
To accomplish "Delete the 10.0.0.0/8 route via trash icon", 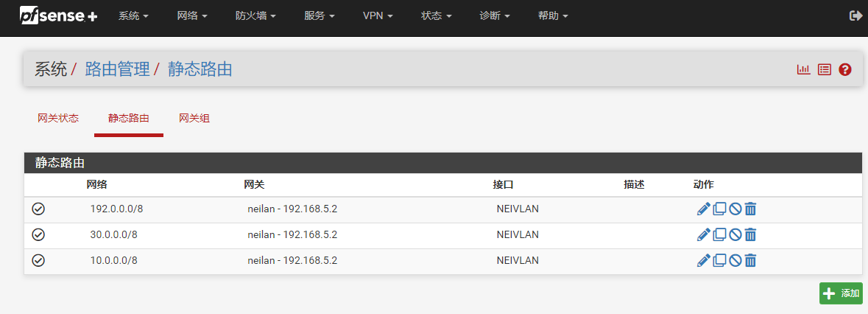I will (x=750, y=260).
